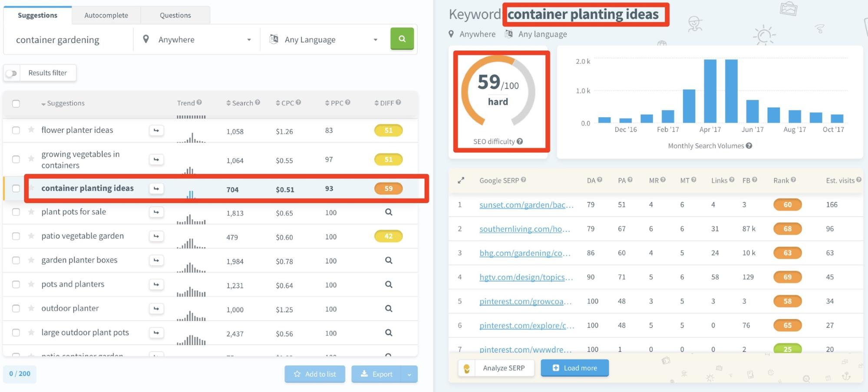Tick the select-all checkbox in header
The height and width of the screenshot is (392, 868).
16,103
